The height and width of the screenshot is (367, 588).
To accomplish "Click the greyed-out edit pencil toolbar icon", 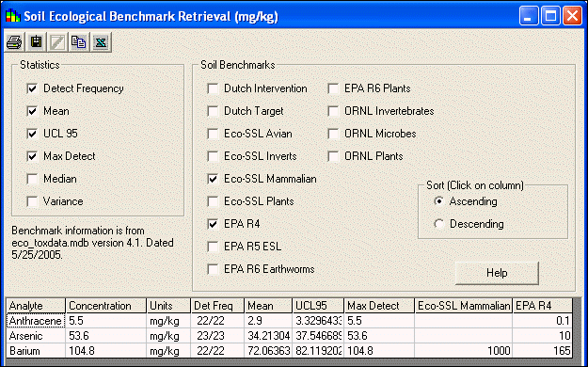I will (x=57, y=41).
